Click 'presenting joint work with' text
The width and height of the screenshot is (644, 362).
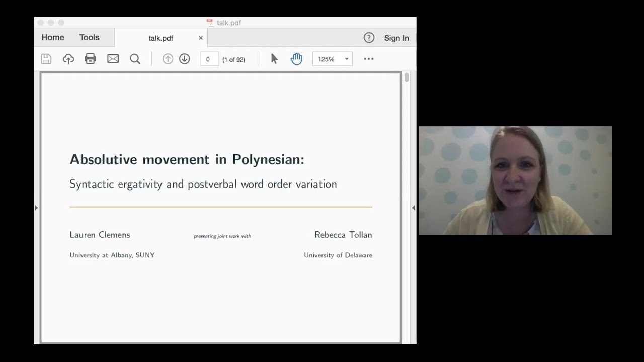222,236
